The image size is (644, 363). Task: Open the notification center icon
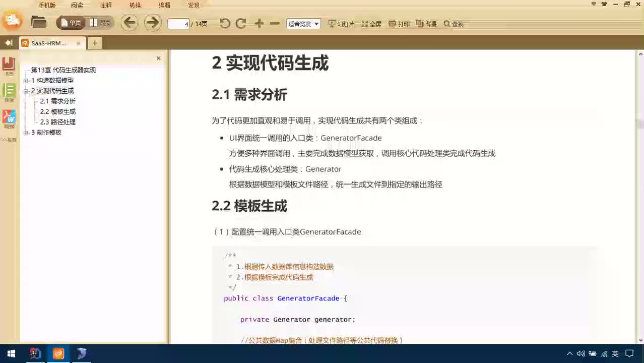tap(630, 354)
